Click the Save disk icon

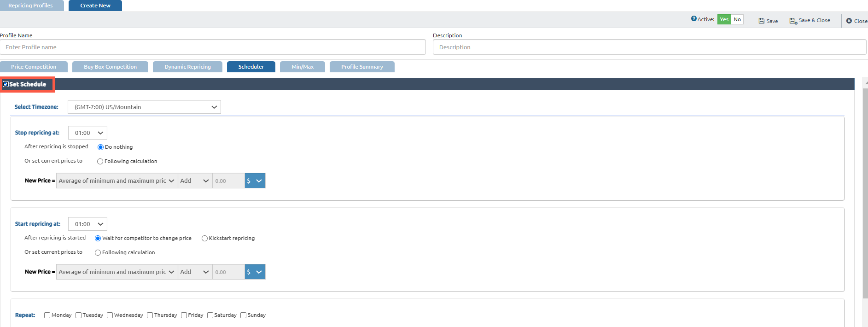click(762, 21)
